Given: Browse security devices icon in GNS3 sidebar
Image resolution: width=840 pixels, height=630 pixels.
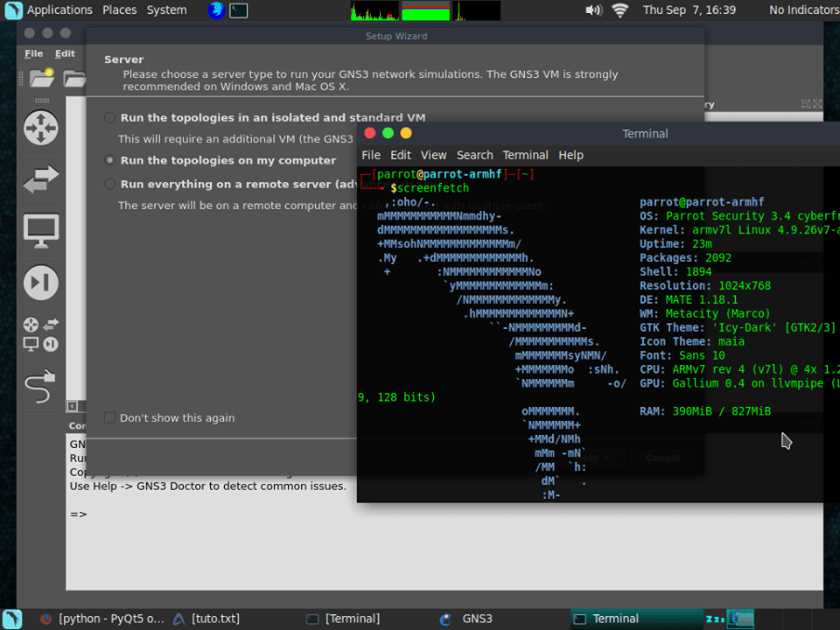Looking at the screenshot, I should coord(41,283).
